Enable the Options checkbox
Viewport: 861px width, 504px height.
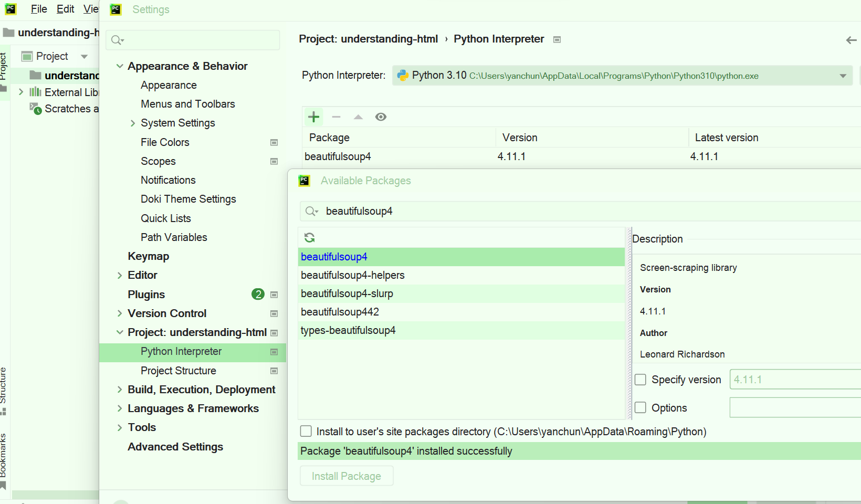tap(640, 407)
